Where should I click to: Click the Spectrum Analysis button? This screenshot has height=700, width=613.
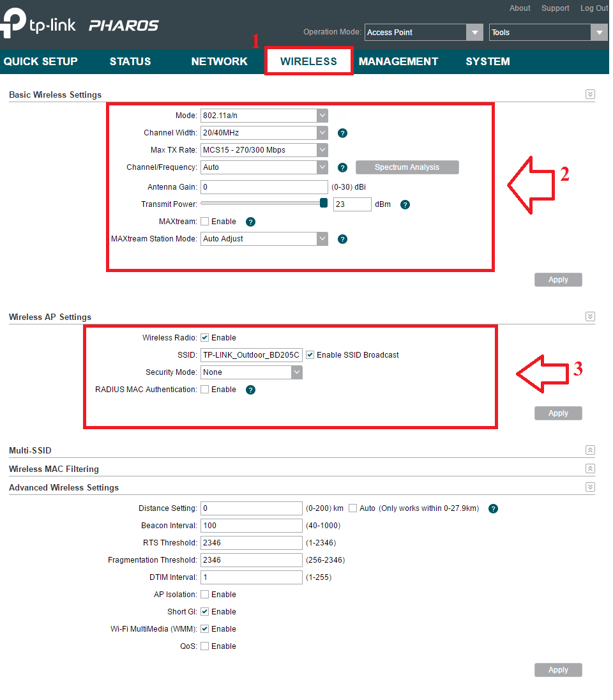pyautogui.click(x=407, y=167)
